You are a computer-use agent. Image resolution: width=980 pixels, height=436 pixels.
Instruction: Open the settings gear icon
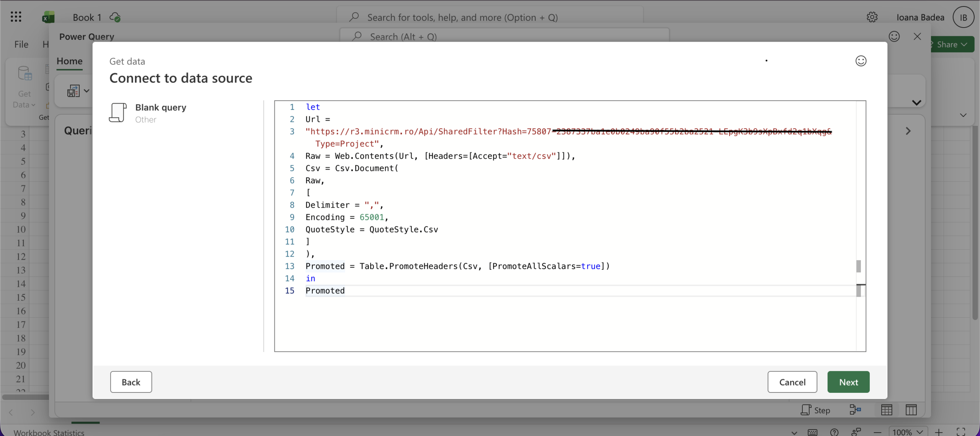[872, 17]
